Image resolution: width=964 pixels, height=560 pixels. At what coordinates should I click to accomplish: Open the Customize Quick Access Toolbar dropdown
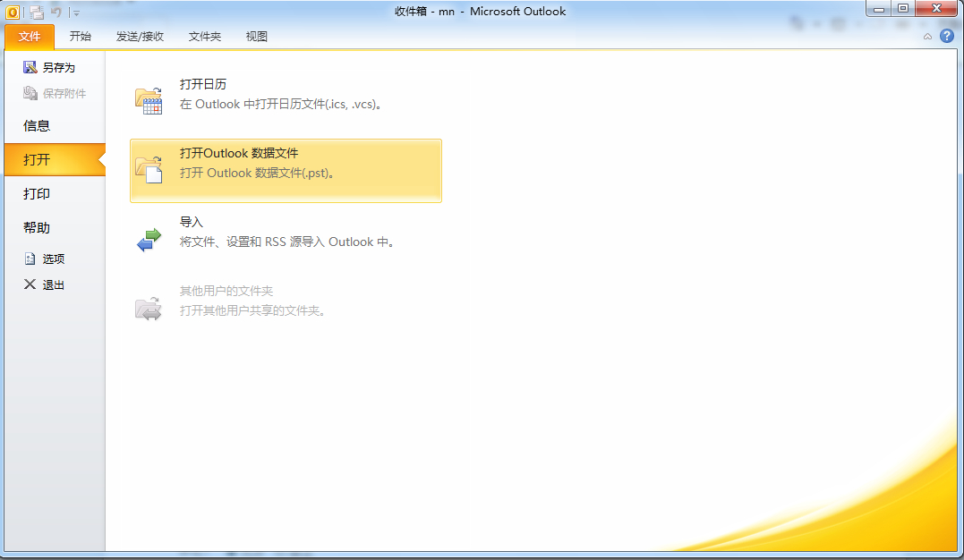click(x=76, y=13)
